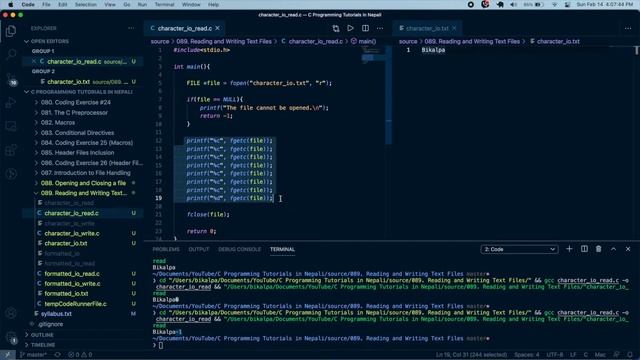Screen dimensions: 640x360
Task: Open the Explorer view in activity bar
Action: pyautogui.click(x=11, y=31)
